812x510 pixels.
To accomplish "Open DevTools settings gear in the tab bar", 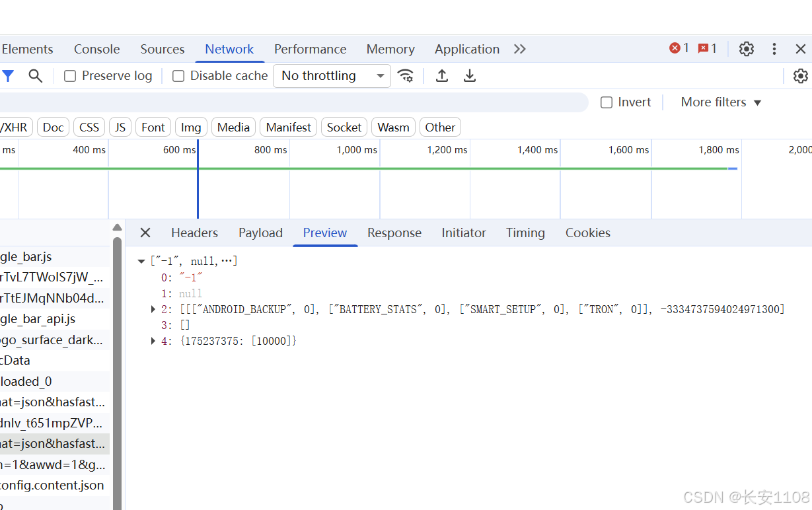I will [747, 49].
